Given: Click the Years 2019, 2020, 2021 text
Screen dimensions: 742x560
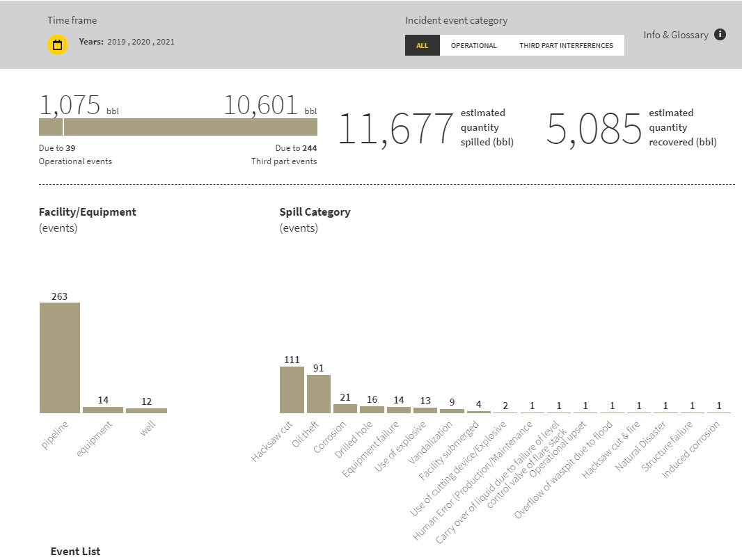Looking at the screenshot, I should tap(127, 42).
